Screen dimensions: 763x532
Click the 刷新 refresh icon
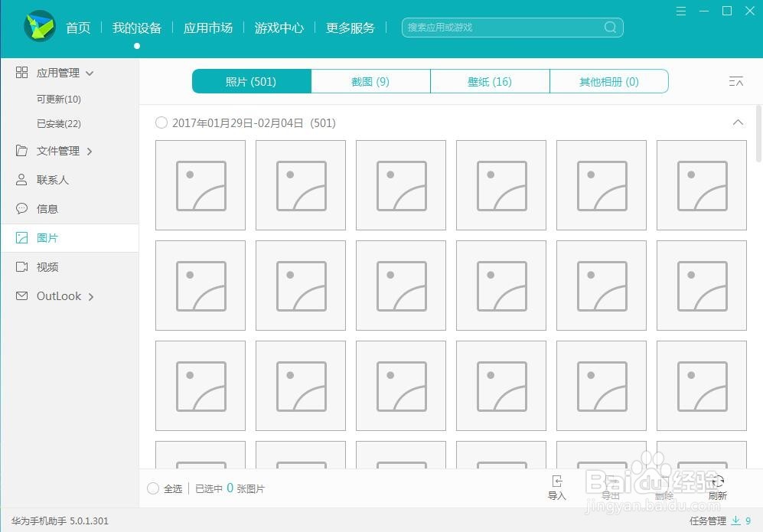tap(718, 481)
